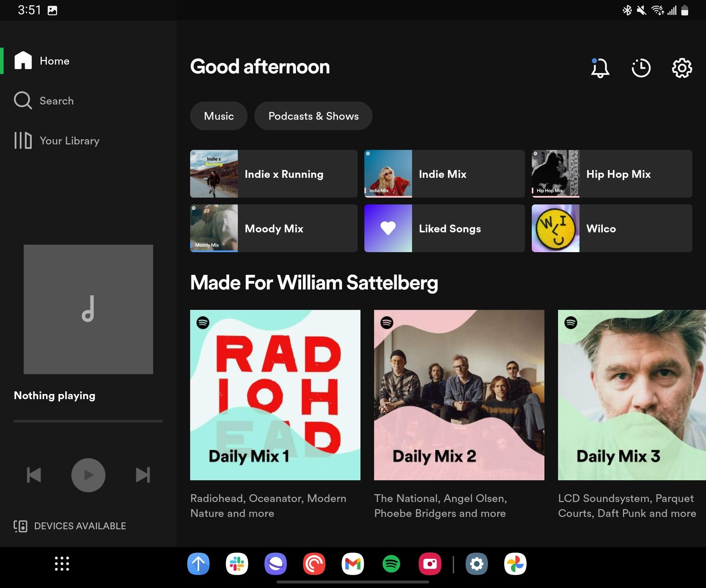Screen dimensions: 706x588
Task: Open Gmail from the taskbar
Action: 353,564
